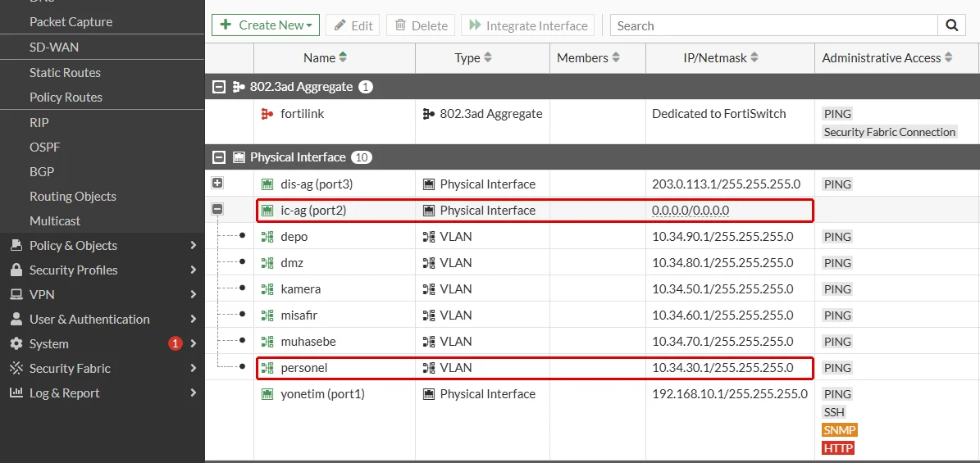The height and width of the screenshot is (463, 980).
Task: Click the dis-ag (port3) interface icon
Action: (x=267, y=184)
